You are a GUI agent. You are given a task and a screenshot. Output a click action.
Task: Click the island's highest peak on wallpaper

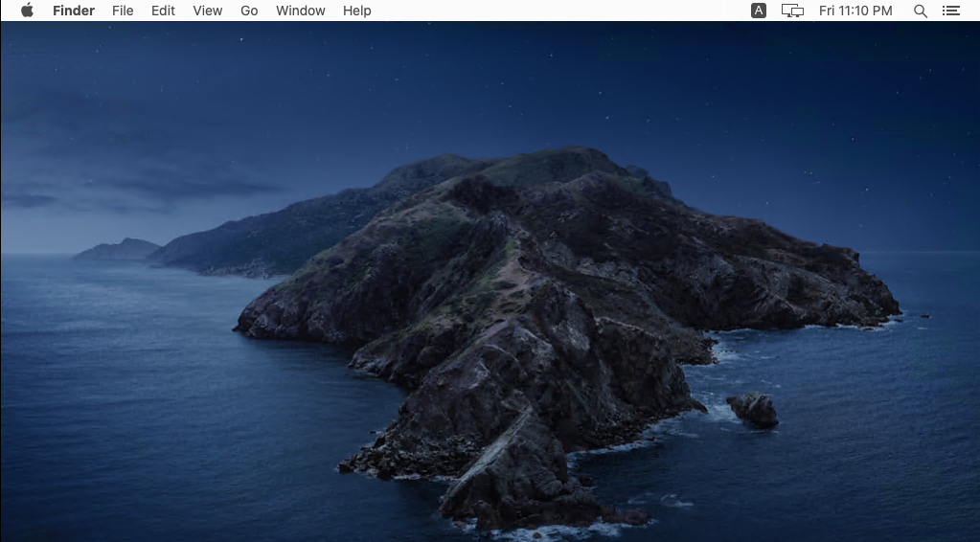[575, 154]
